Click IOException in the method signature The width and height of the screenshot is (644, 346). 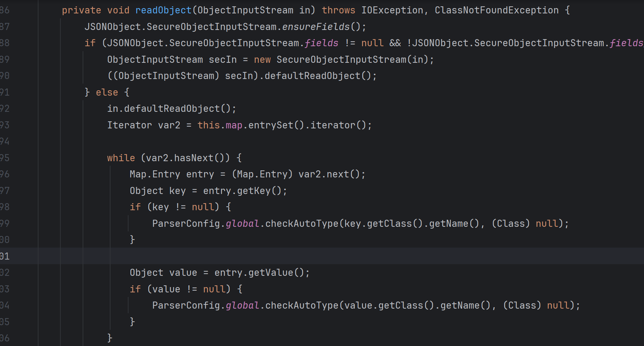392,10
